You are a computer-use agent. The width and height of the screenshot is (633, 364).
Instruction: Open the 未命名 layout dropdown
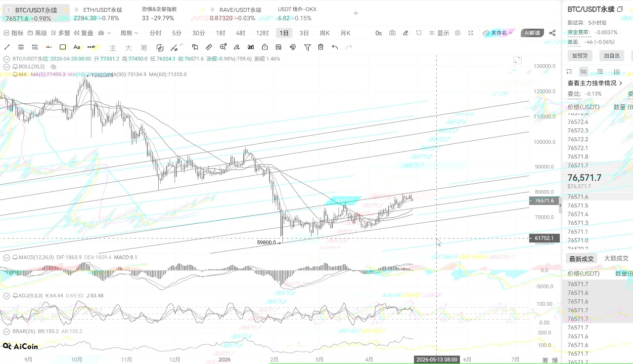tap(499, 33)
